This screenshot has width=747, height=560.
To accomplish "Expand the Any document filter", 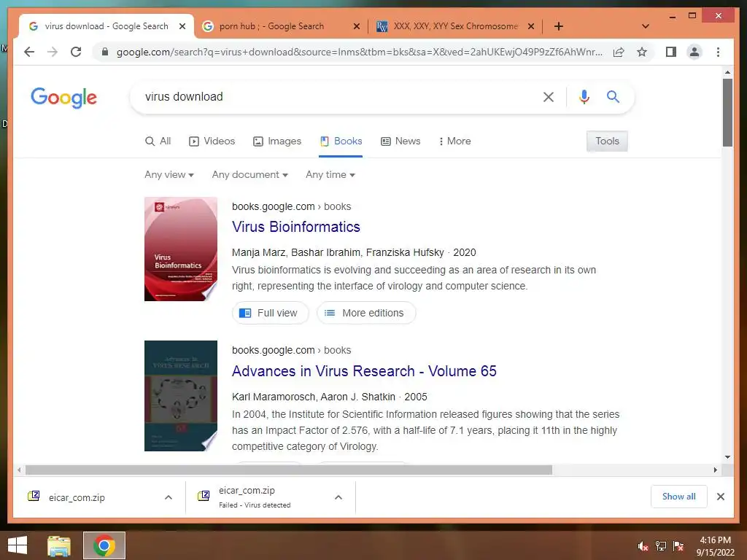I will coord(250,175).
